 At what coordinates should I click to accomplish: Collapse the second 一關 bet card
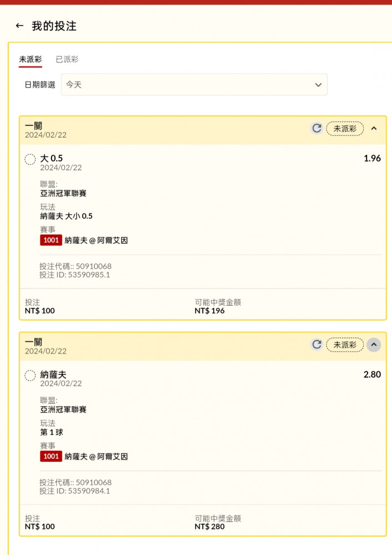coord(374,345)
